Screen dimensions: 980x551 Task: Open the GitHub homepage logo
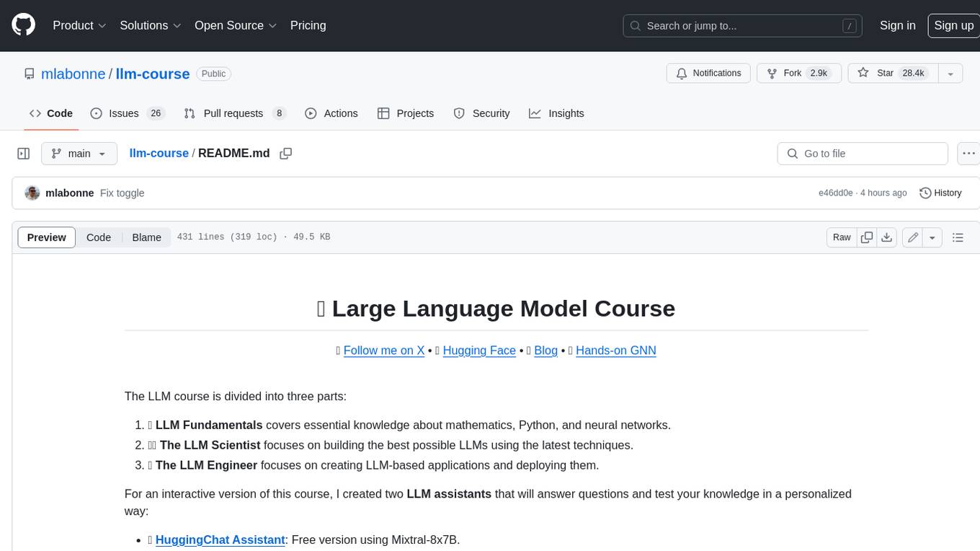pyautogui.click(x=24, y=25)
